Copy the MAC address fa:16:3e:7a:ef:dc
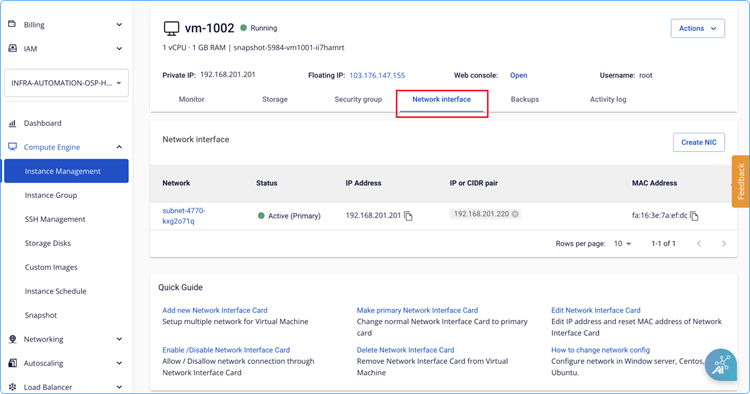This screenshot has width=750, height=394. [694, 216]
